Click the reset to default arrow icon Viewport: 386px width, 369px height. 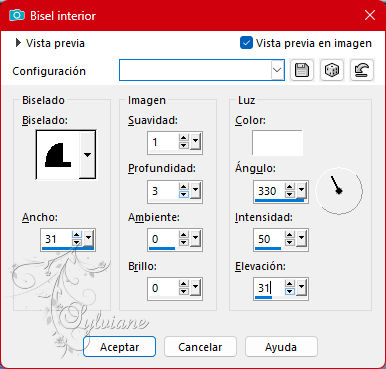tap(362, 70)
